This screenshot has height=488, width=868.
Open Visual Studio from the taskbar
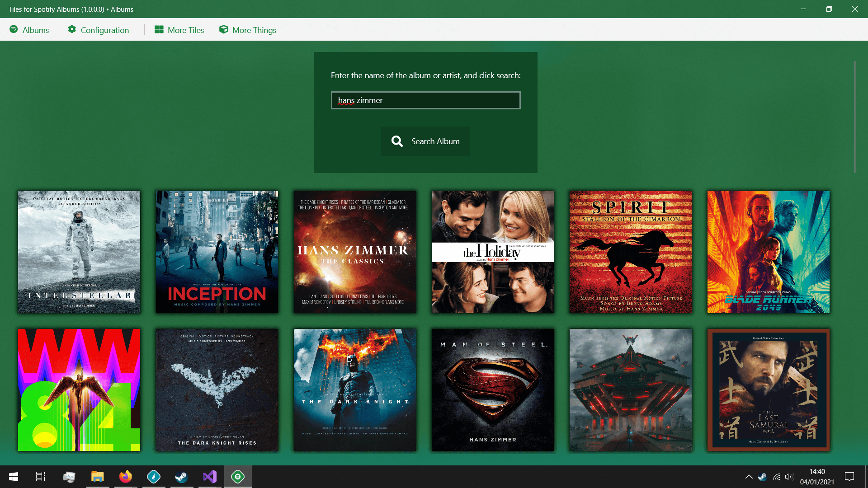click(209, 476)
